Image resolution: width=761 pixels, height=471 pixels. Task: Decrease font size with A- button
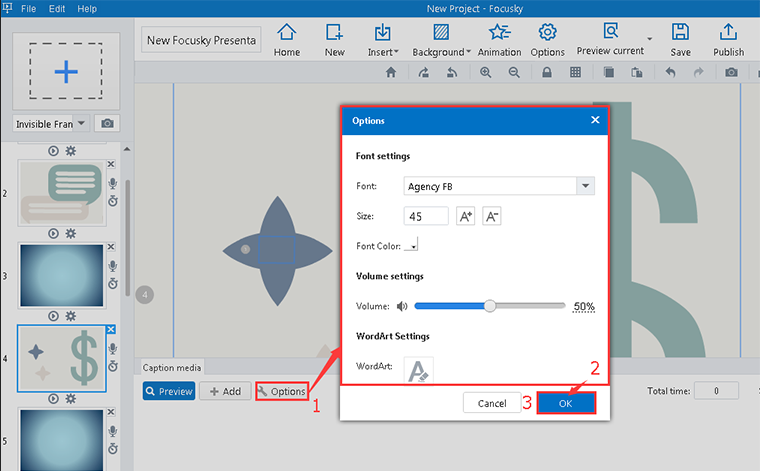coord(492,216)
